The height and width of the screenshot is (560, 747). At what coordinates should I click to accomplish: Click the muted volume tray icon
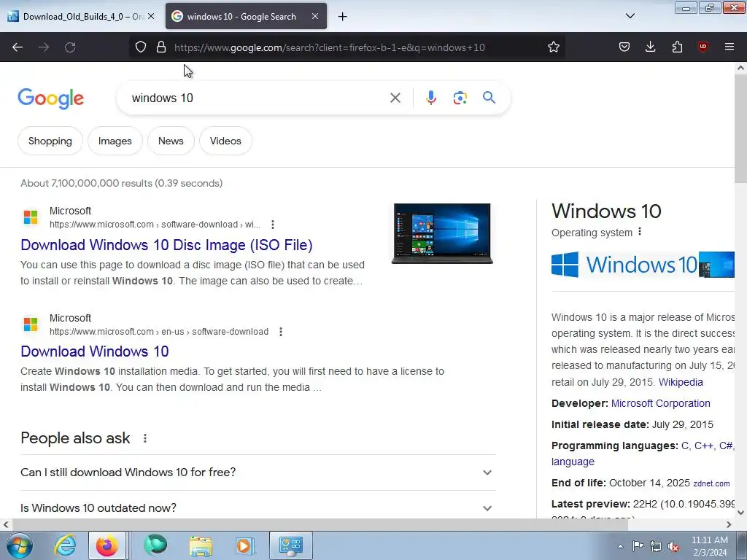pyautogui.click(x=673, y=546)
